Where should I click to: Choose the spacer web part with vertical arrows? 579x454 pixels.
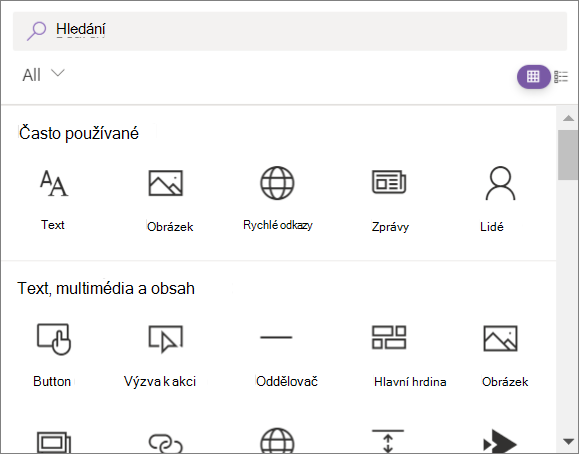click(x=388, y=441)
